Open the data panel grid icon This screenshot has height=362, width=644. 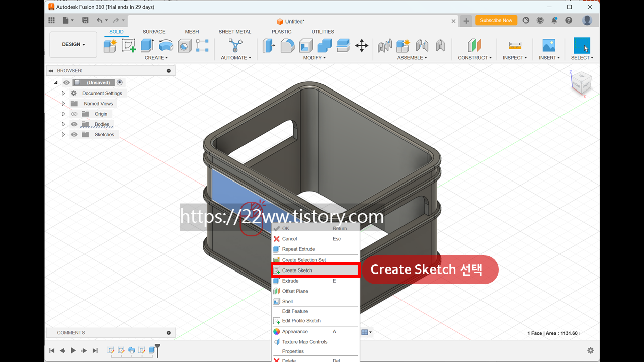coord(51,20)
